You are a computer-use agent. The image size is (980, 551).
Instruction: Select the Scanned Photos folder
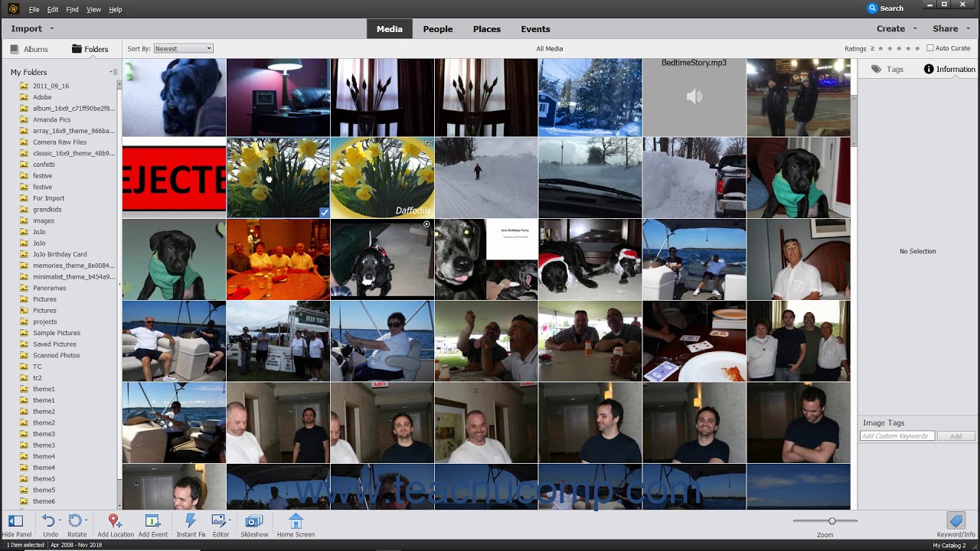(56, 355)
